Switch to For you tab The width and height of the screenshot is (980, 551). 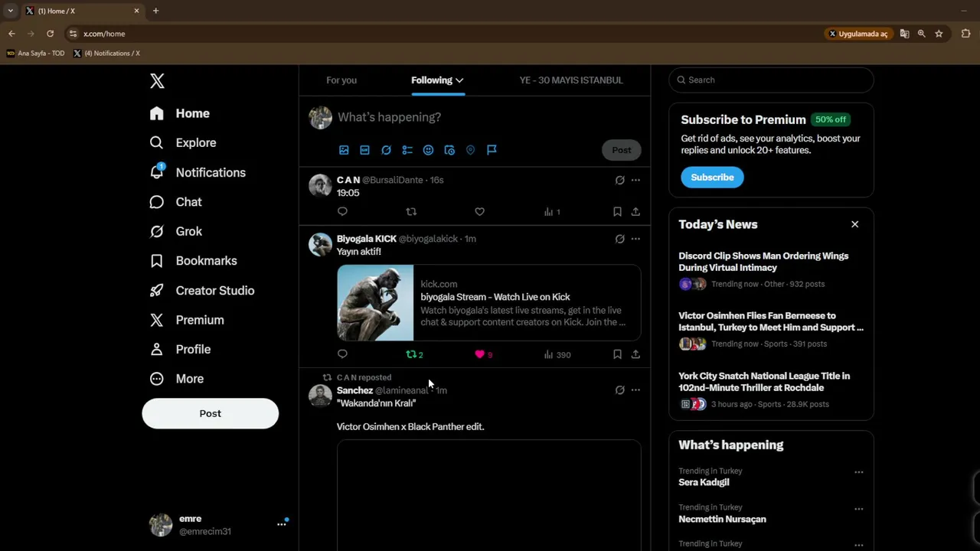(341, 80)
